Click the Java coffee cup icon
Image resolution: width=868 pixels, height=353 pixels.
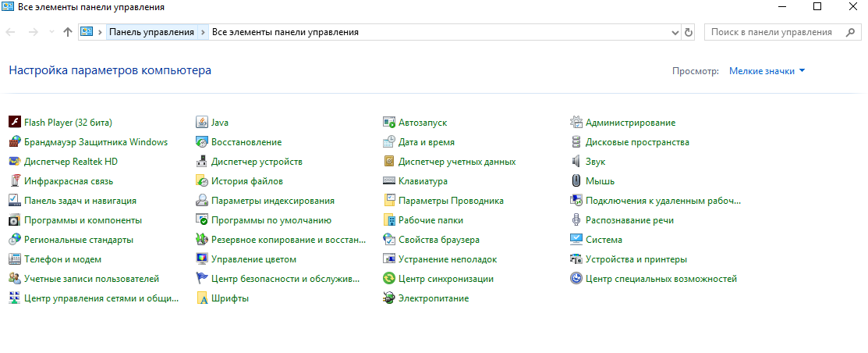point(202,123)
